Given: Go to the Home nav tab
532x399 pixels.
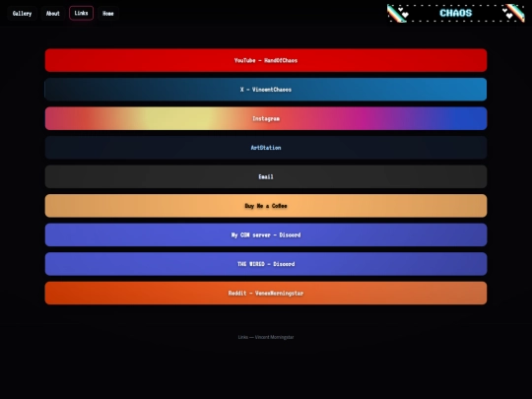Looking at the screenshot, I should 108,14.
